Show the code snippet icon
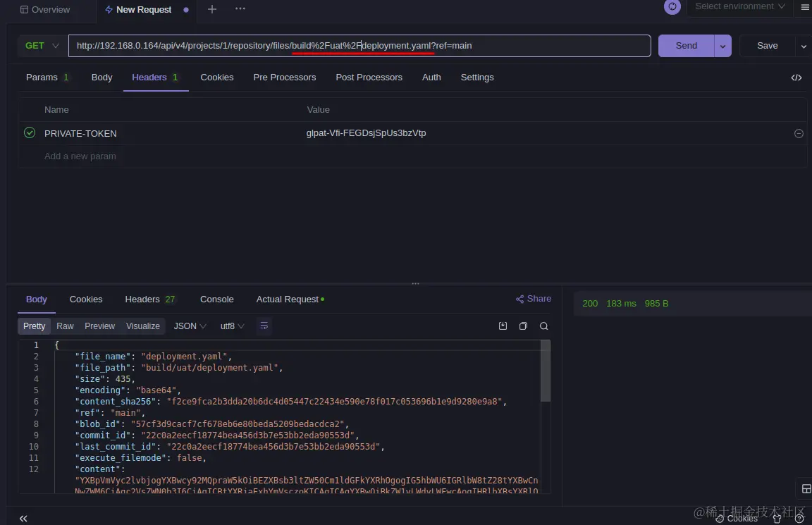Image resolution: width=812 pixels, height=525 pixels. (796, 78)
